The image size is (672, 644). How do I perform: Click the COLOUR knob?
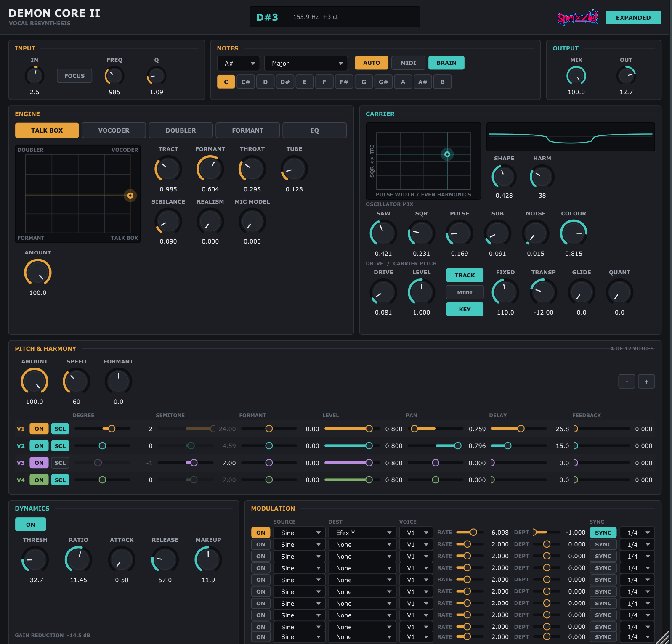[574, 233]
